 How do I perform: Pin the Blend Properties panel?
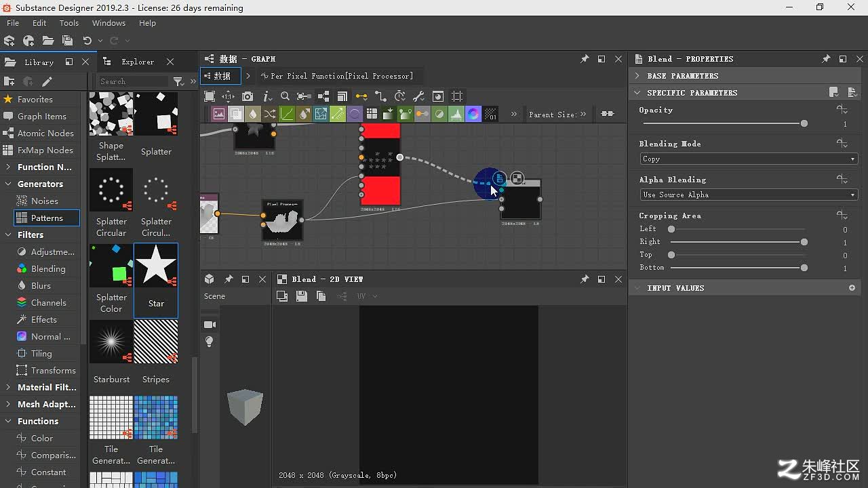[826, 59]
